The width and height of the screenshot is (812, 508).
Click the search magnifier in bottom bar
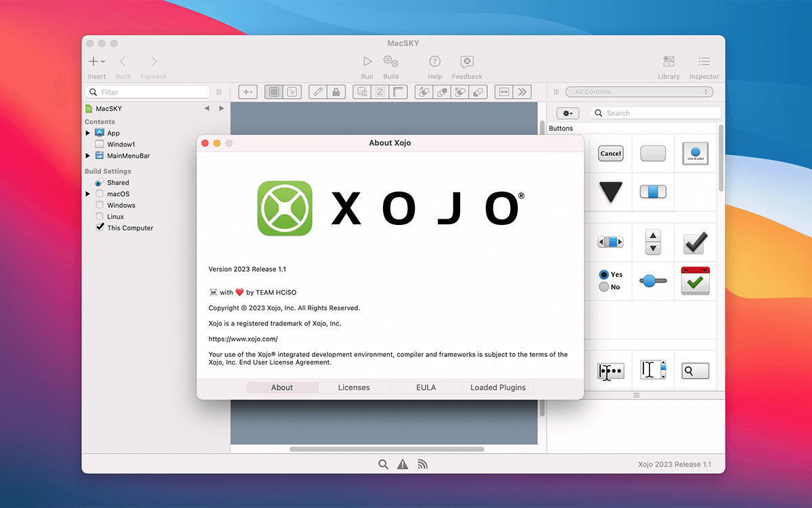click(383, 464)
